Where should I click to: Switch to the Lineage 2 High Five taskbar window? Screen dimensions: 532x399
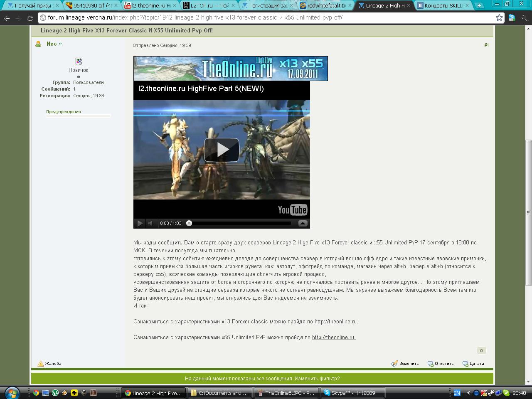point(153,393)
